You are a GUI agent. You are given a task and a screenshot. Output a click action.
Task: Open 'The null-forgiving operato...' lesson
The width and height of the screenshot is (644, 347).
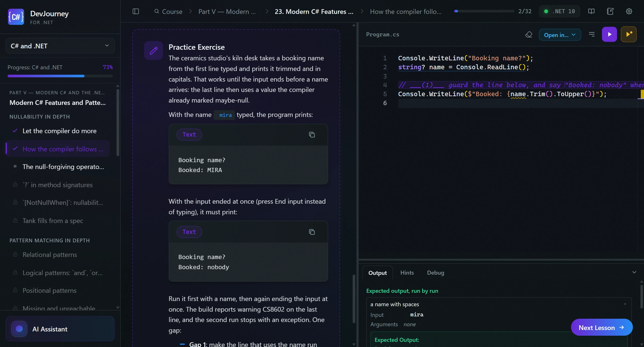point(58,167)
